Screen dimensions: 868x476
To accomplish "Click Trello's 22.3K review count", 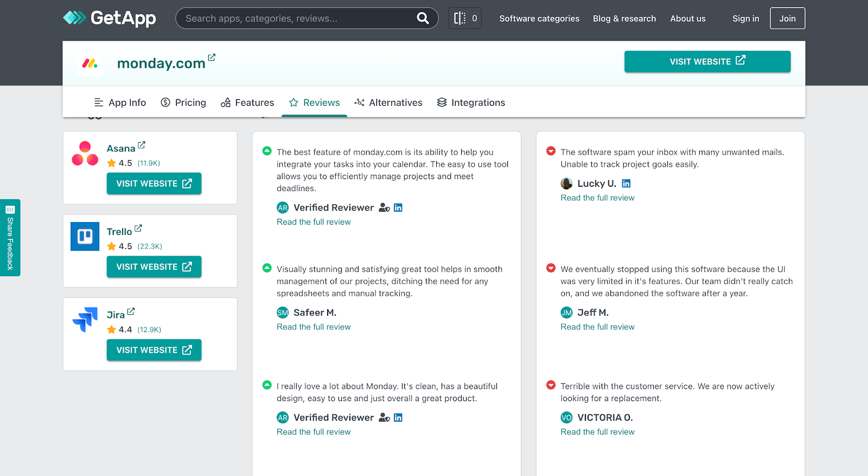I will pos(150,246).
